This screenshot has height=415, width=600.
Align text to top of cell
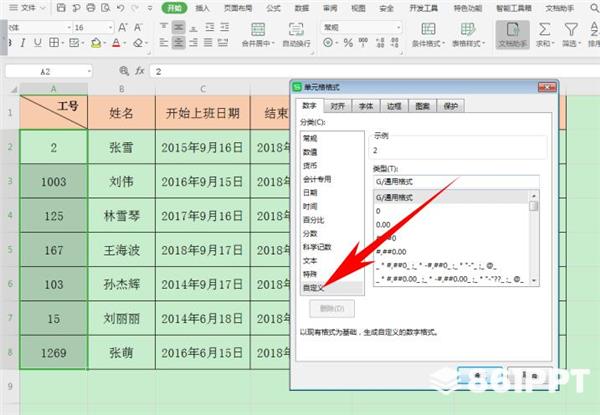pos(164,28)
